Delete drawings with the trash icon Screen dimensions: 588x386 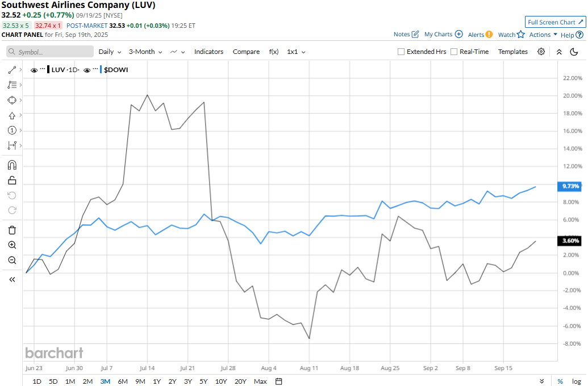point(12,230)
